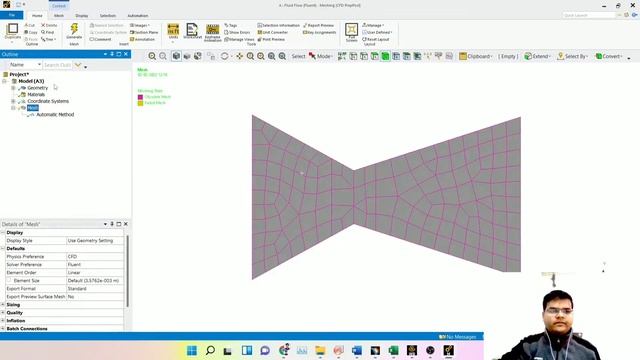Click the Keyframe Animation icon

point(212,29)
